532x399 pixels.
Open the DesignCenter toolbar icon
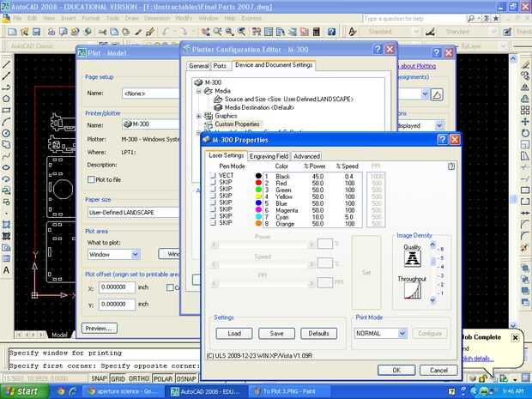[x=269, y=32]
